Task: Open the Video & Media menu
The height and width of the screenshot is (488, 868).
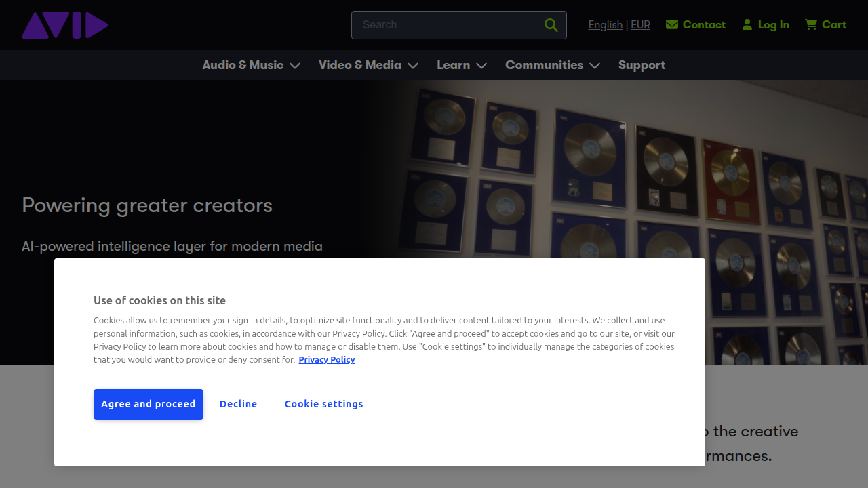Action: click(x=360, y=65)
